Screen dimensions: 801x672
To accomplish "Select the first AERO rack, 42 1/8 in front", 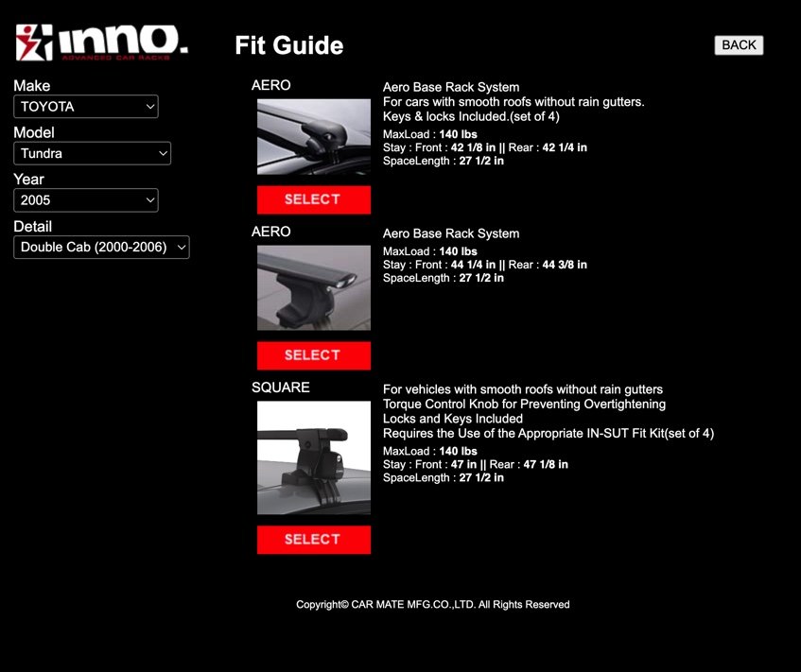I will tap(314, 199).
